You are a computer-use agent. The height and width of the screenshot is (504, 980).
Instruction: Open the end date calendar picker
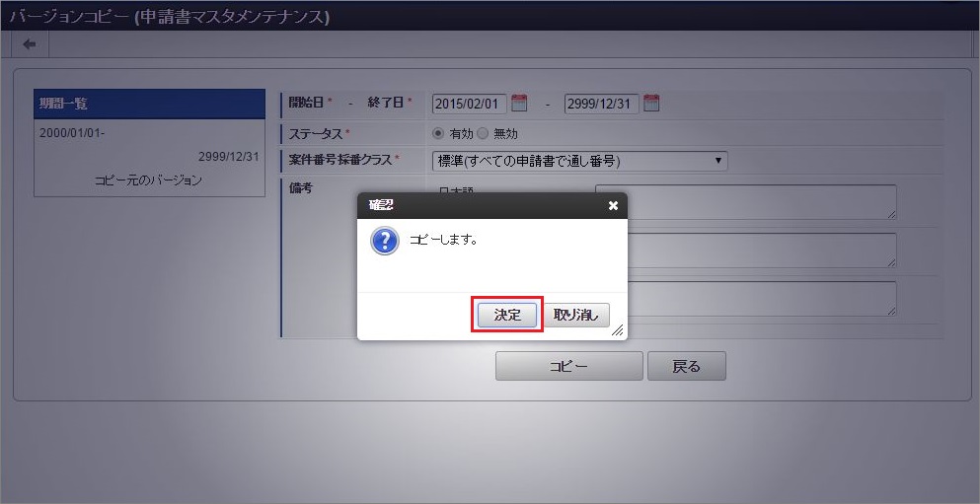pos(651,103)
